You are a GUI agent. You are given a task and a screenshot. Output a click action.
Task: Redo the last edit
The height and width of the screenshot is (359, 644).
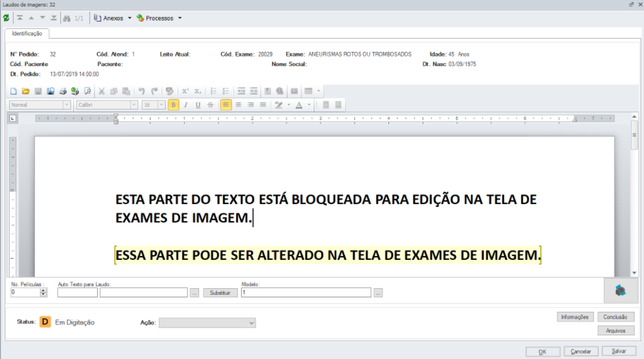154,91
